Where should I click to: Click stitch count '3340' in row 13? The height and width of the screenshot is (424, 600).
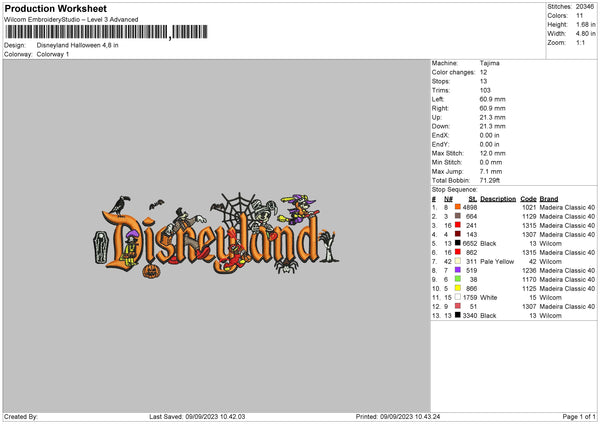click(x=470, y=316)
